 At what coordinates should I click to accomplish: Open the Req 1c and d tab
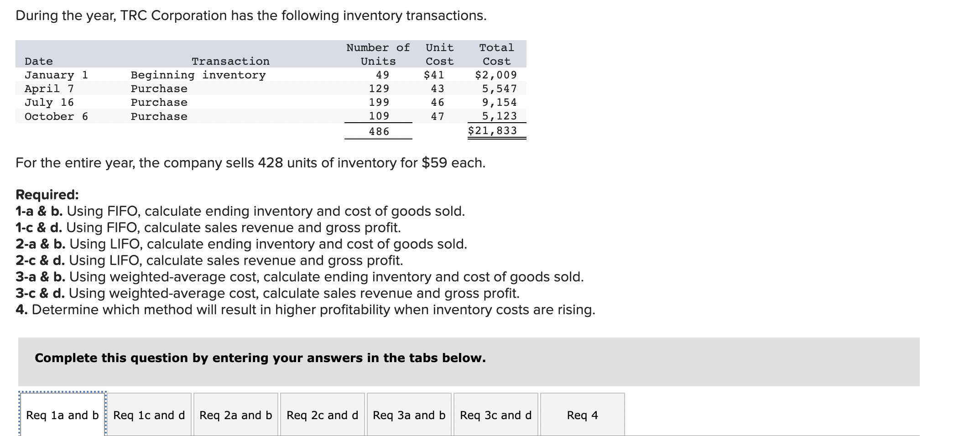point(149,415)
